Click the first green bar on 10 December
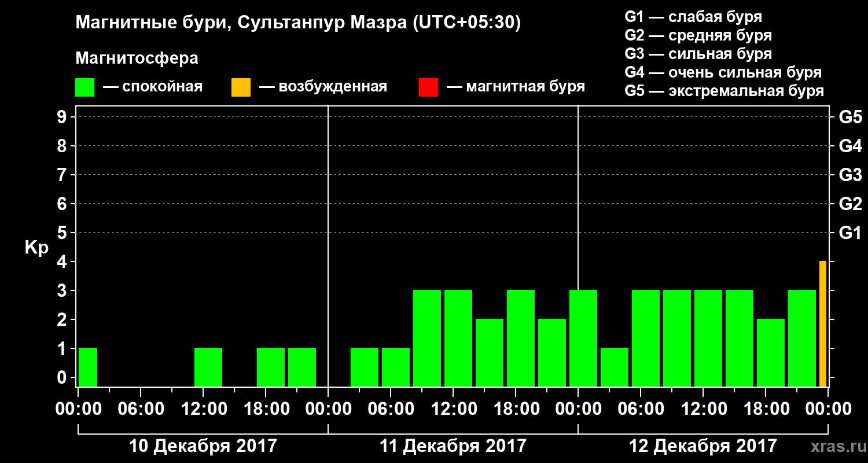 pos(88,367)
